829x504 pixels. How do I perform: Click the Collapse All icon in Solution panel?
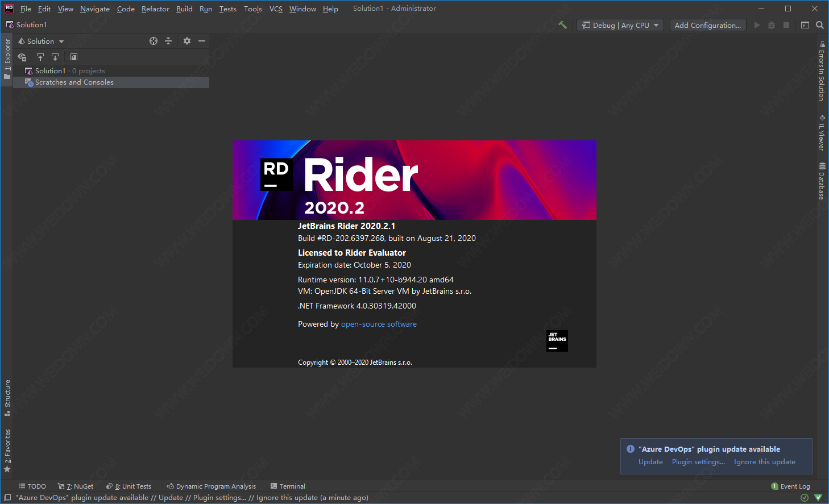coord(168,41)
